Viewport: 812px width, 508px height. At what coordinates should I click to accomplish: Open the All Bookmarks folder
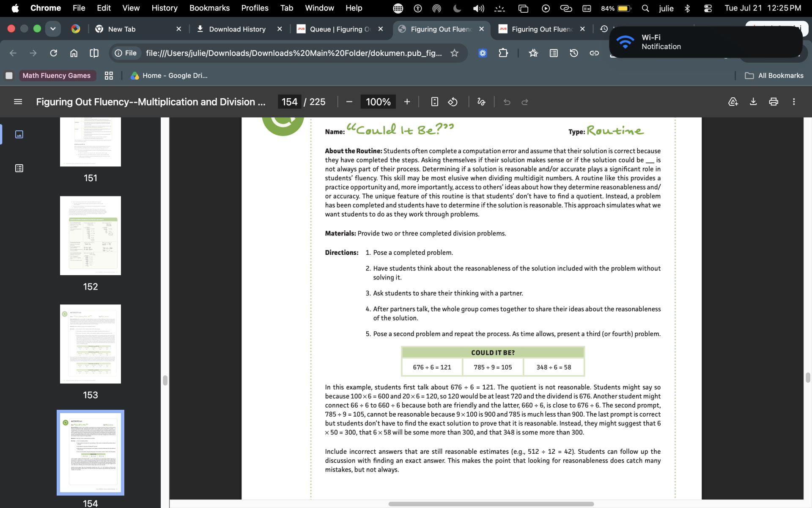(x=774, y=75)
